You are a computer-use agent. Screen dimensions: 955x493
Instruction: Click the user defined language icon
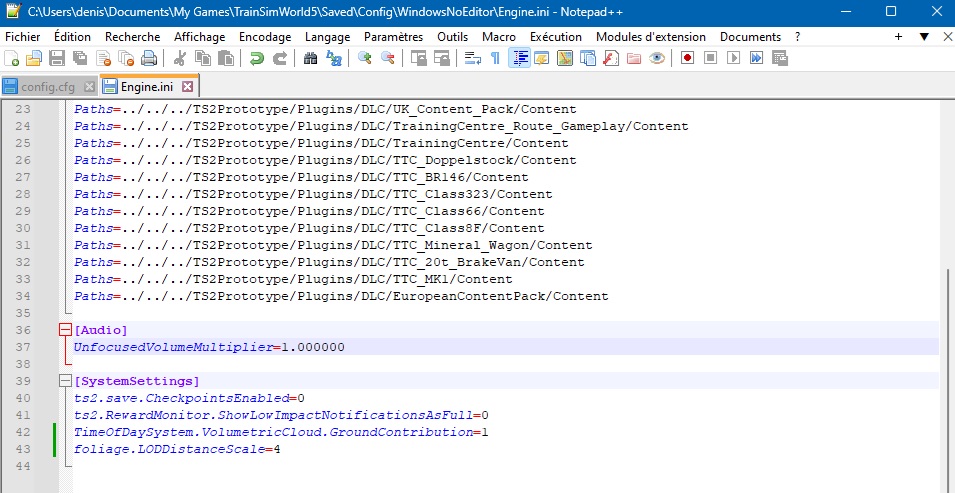[541, 59]
